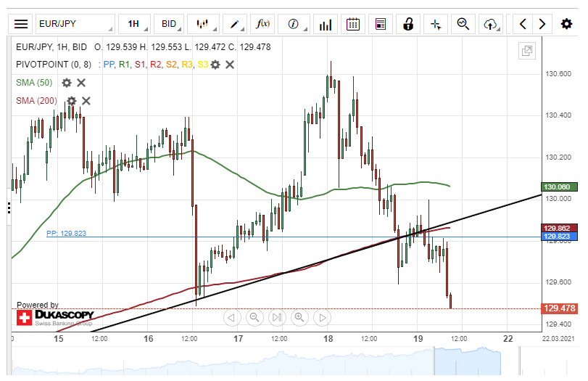Open the hamburger main menu
The height and width of the screenshot is (381, 588).
[22, 24]
